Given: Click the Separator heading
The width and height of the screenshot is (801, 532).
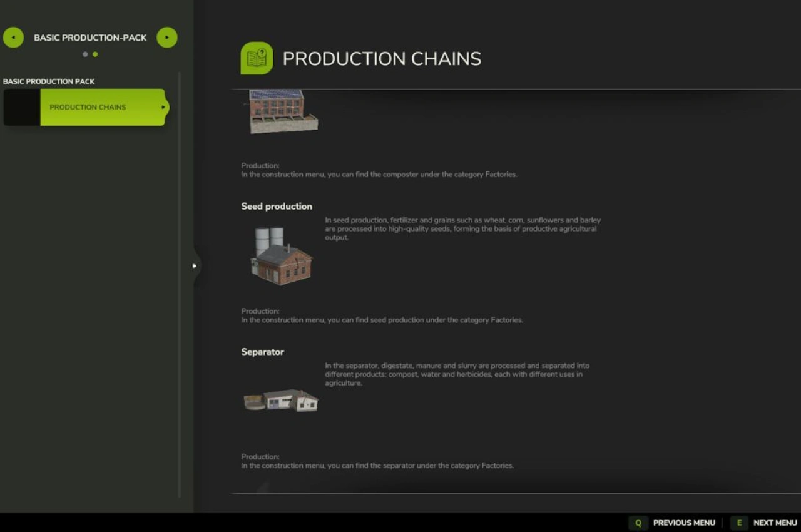Looking at the screenshot, I should pyautogui.click(x=262, y=352).
